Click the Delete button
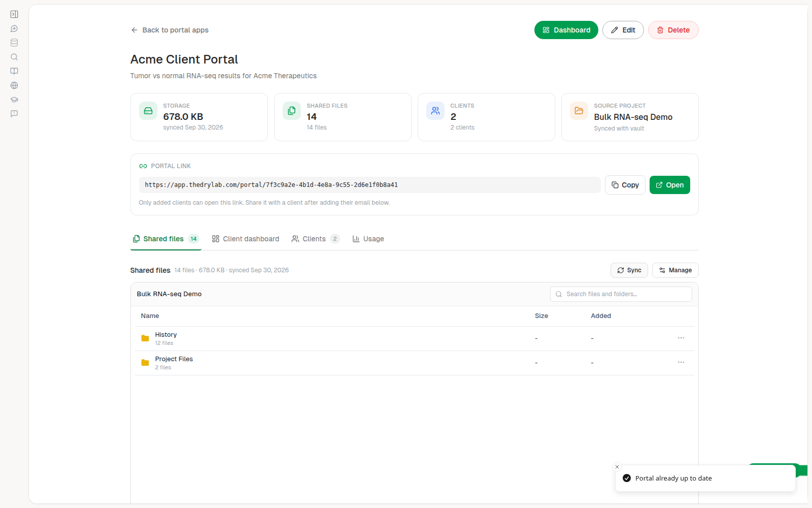 coord(673,30)
